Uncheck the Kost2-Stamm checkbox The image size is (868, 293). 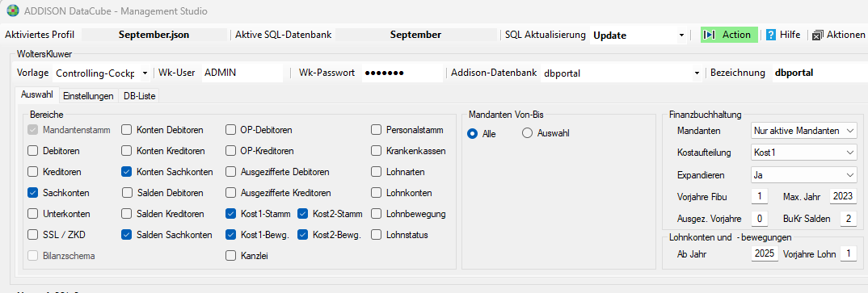pos(302,213)
